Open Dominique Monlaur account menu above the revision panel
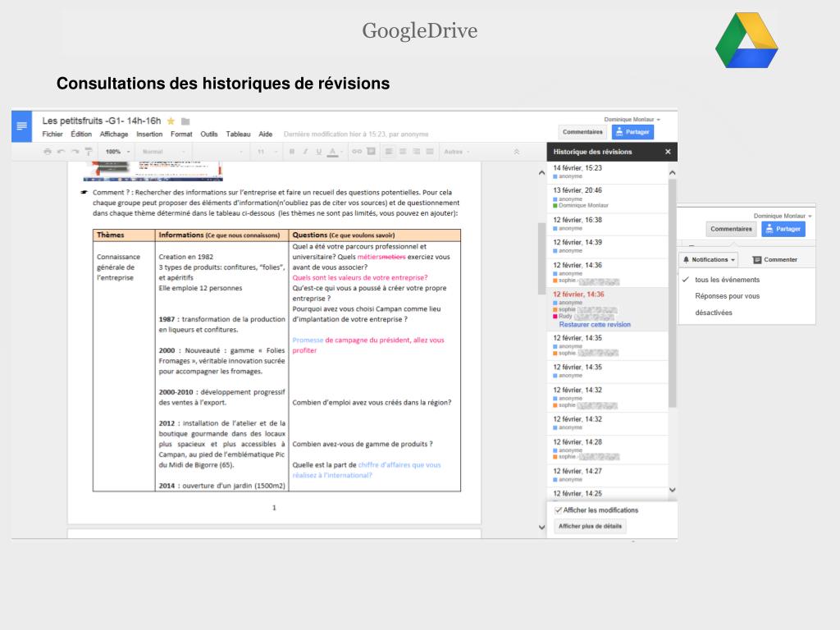 632,120
